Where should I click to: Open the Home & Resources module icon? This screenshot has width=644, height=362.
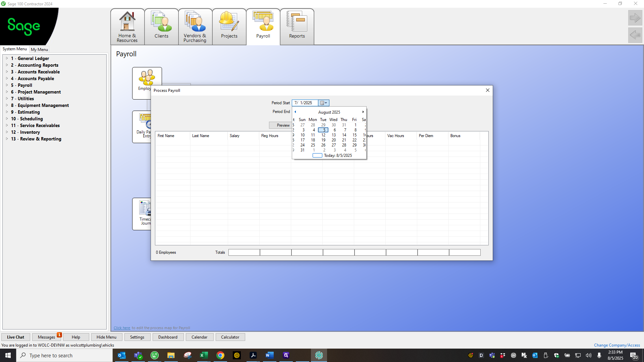(x=127, y=27)
